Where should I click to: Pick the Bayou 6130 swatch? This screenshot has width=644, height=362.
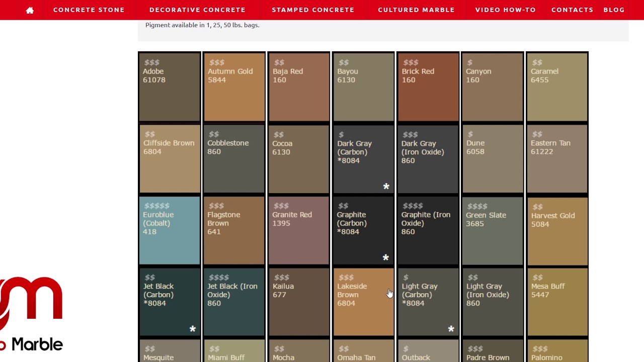tap(363, 87)
